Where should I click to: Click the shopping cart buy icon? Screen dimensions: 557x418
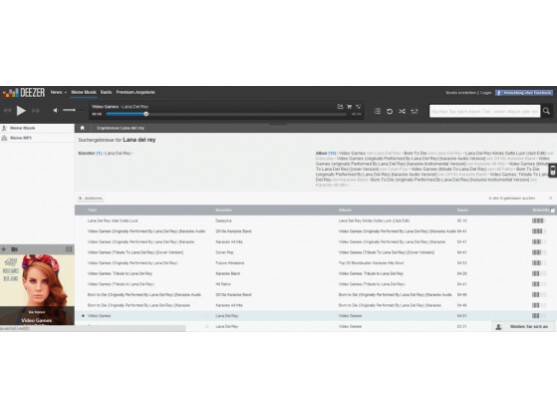pos(349,107)
